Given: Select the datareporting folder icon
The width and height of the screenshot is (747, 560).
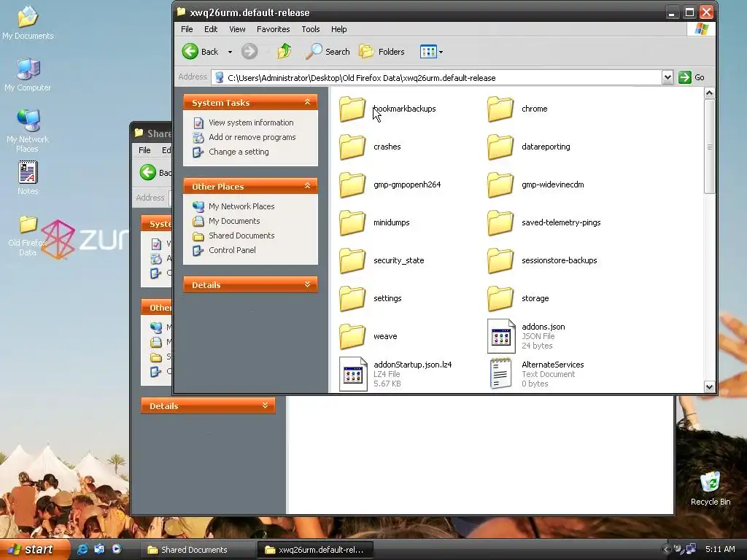Looking at the screenshot, I should click(500, 147).
